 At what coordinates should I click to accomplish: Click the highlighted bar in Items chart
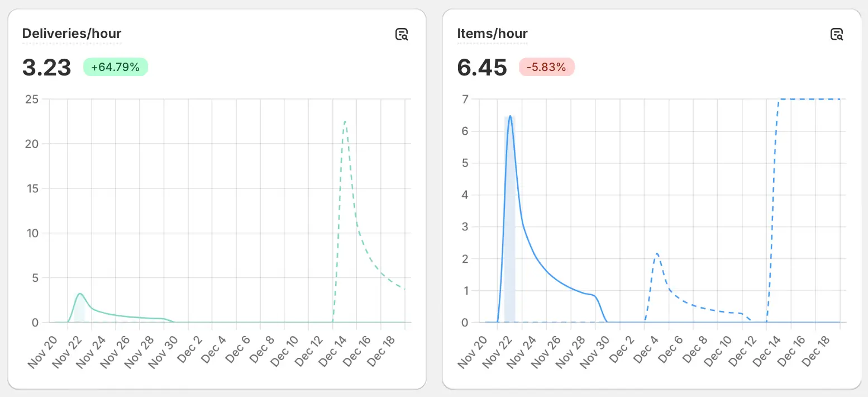click(x=509, y=219)
